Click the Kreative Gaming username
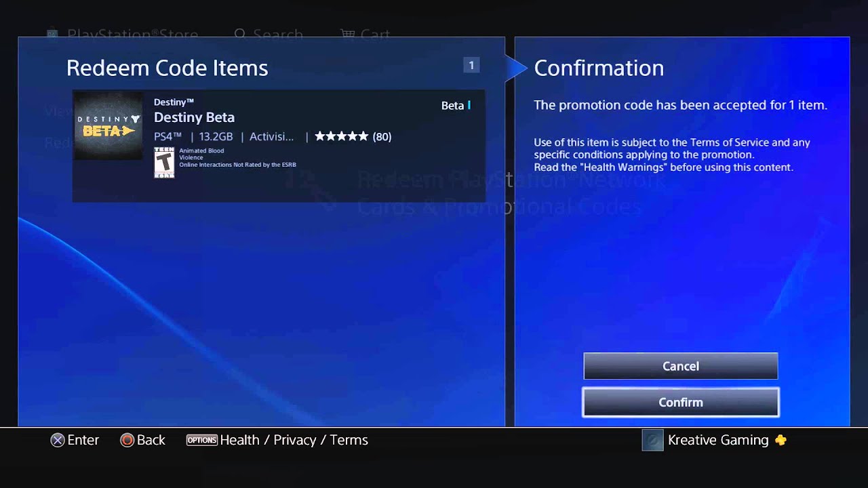The height and width of the screenshot is (488, 868). (718, 440)
